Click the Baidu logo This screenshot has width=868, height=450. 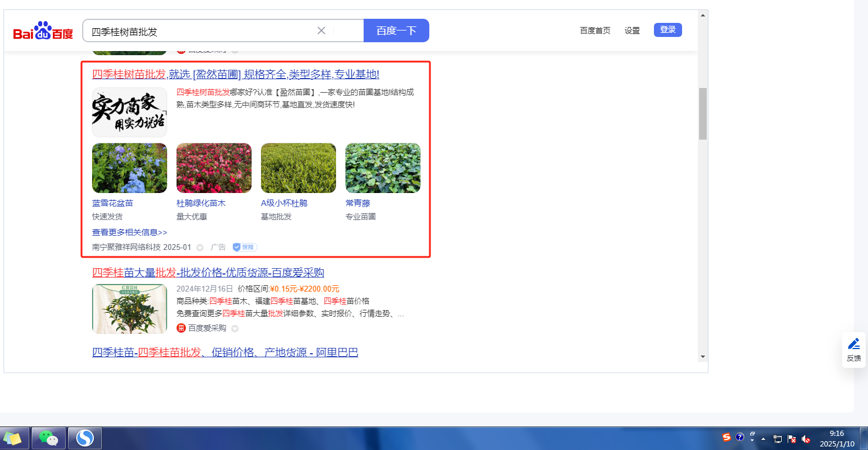pos(43,31)
